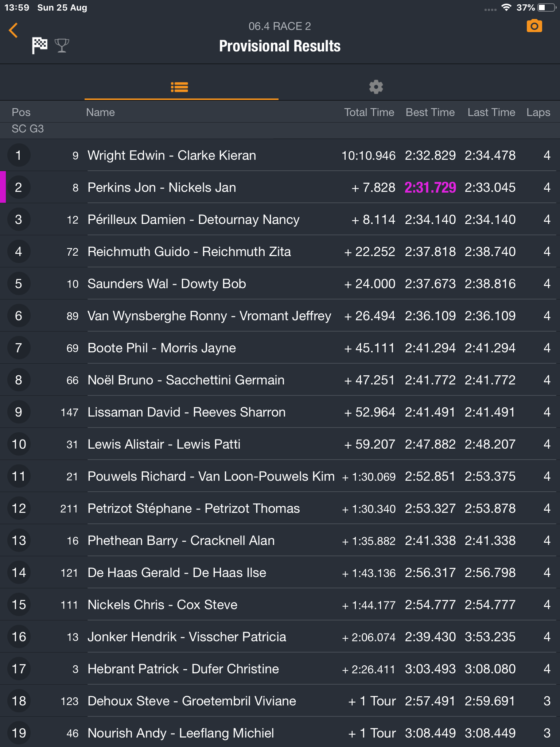Select position 2 badge for Perkins Jon
The height and width of the screenshot is (747, 560).
pyautogui.click(x=19, y=187)
